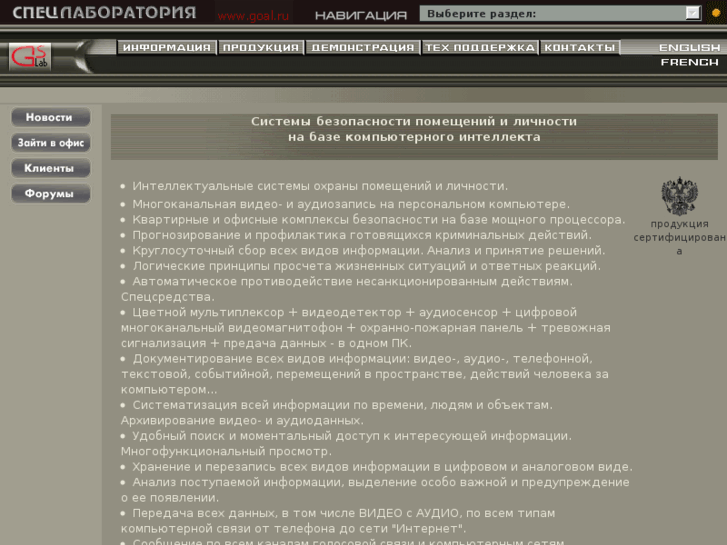
Task: Open the ИНФОРМАЦИЯ menu tab
Action: (167, 47)
